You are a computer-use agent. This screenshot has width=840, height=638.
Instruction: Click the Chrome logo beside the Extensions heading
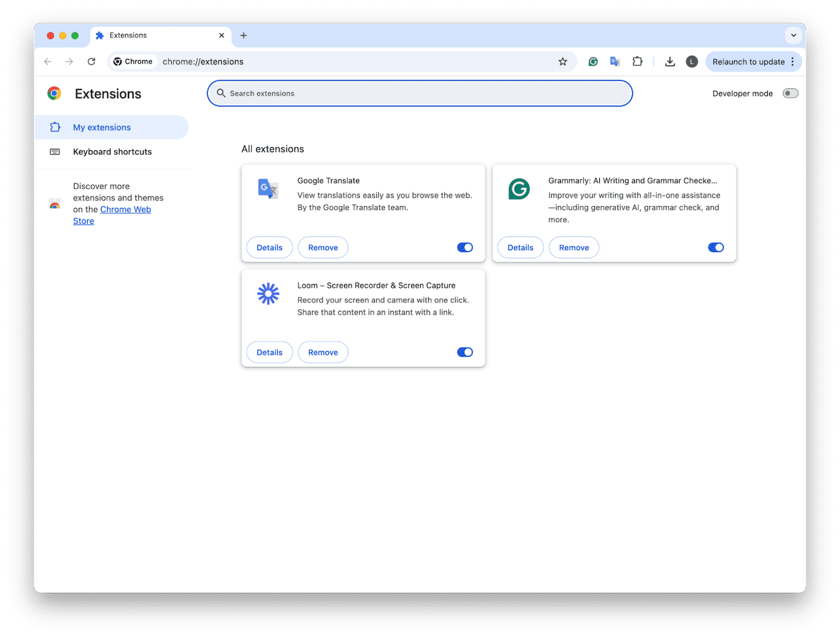click(x=54, y=93)
